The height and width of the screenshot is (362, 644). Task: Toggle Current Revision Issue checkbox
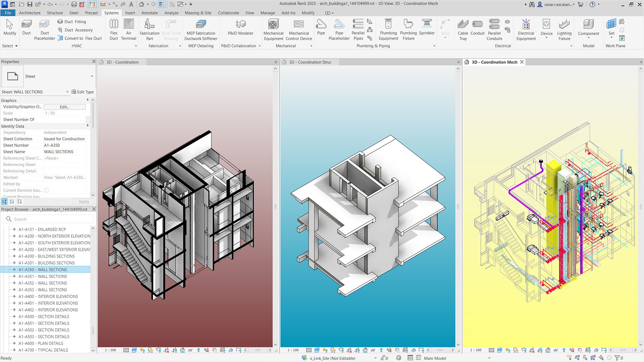pos(46,190)
